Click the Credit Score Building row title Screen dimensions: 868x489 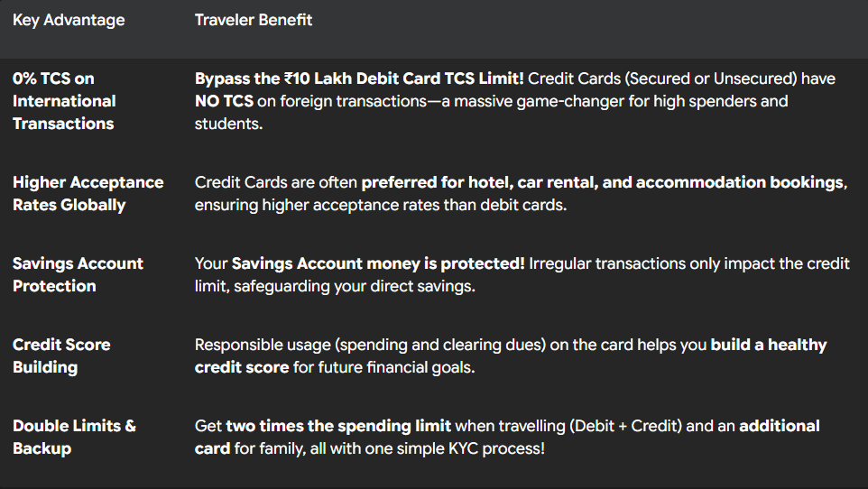point(61,356)
